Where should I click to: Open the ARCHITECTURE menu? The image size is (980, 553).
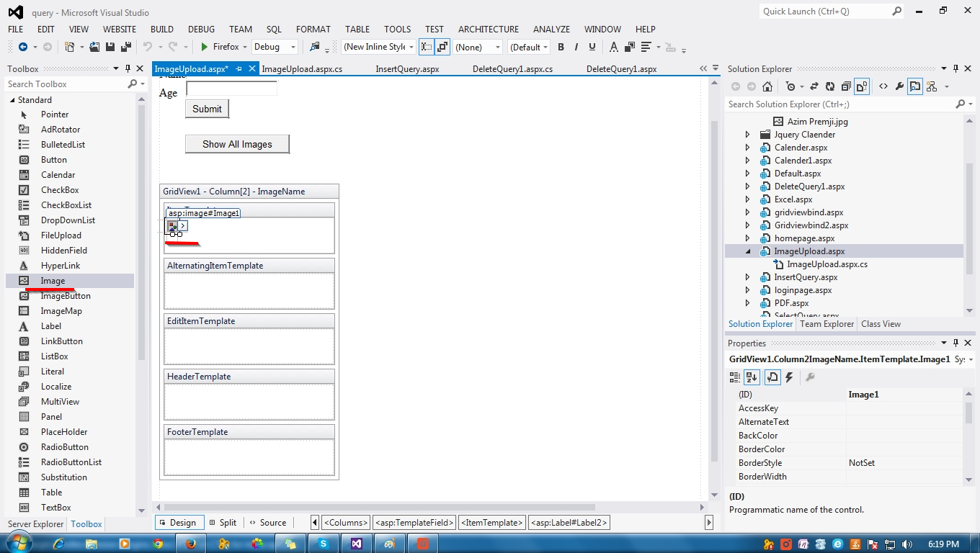489,29
